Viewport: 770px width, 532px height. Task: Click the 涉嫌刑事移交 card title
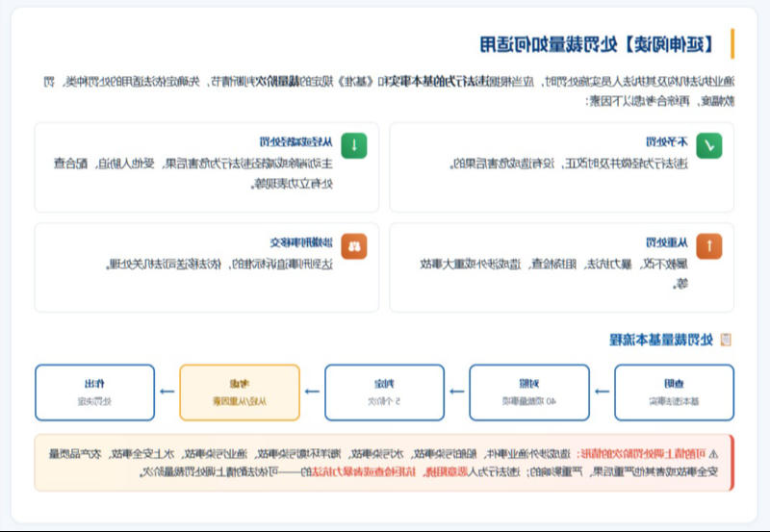click(301, 242)
